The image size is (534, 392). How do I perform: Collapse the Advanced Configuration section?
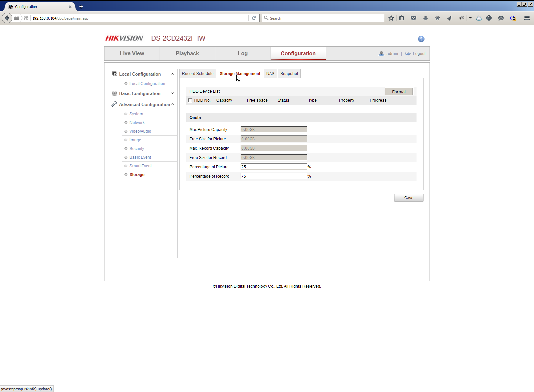(x=173, y=104)
